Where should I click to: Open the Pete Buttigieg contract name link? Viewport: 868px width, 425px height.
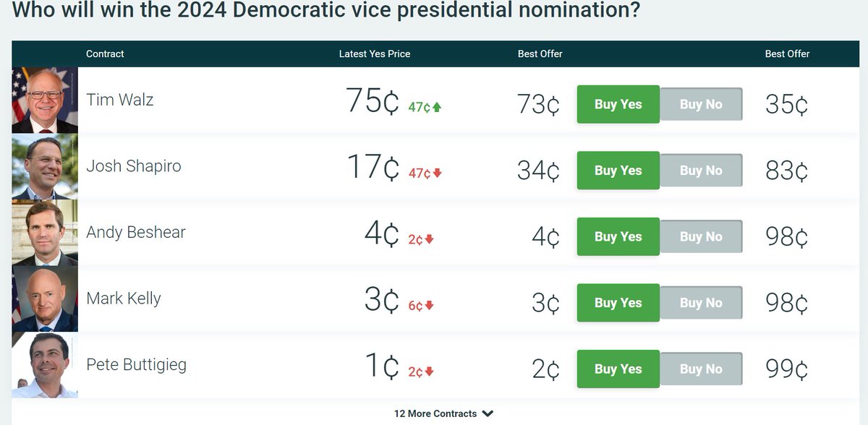[137, 365]
